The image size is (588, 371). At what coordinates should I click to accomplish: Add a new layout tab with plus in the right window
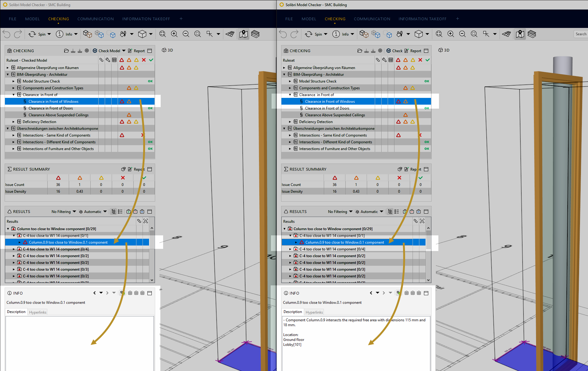point(458,19)
